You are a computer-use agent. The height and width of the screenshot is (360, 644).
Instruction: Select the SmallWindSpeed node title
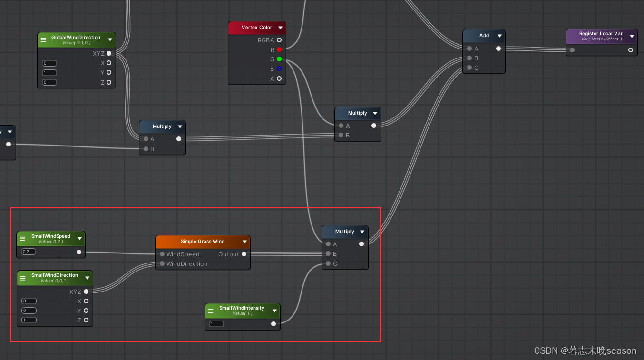tap(51, 236)
